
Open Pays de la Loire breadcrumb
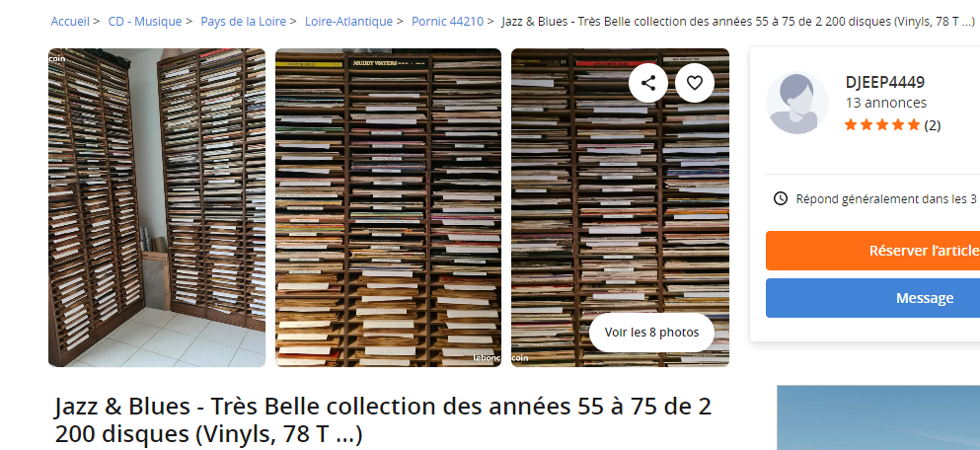pyautogui.click(x=243, y=22)
